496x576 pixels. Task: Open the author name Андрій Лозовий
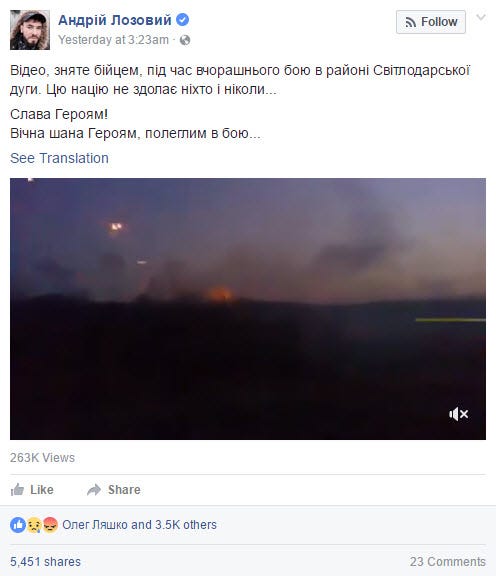pyautogui.click(x=115, y=20)
